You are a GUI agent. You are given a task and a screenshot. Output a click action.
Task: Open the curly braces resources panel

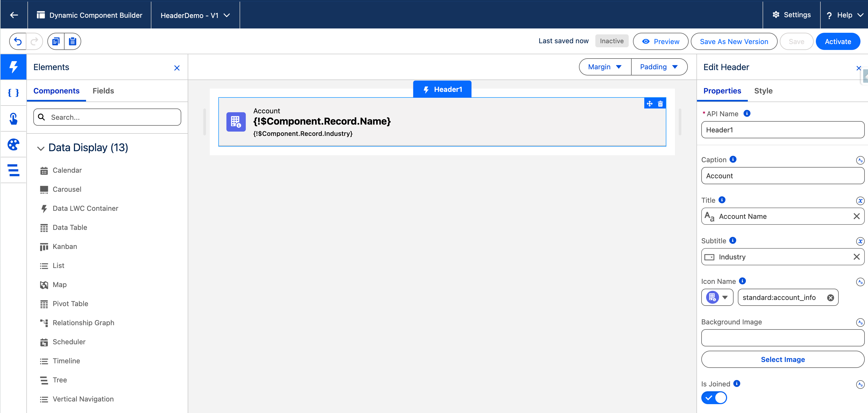point(13,93)
